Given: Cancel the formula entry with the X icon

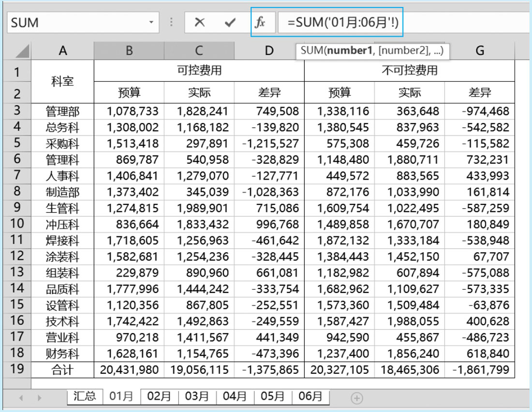Looking at the screenshot, I should [x=199, y=22].
